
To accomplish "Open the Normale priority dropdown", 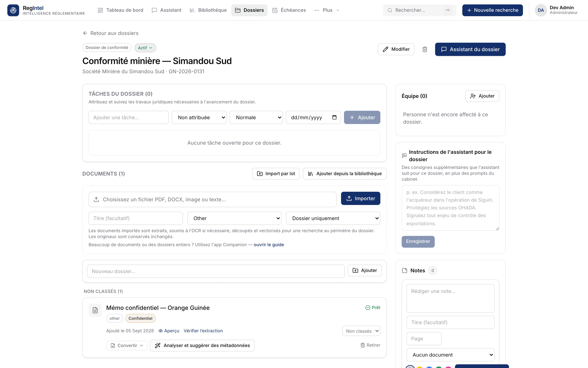I will tap(256, 117).
